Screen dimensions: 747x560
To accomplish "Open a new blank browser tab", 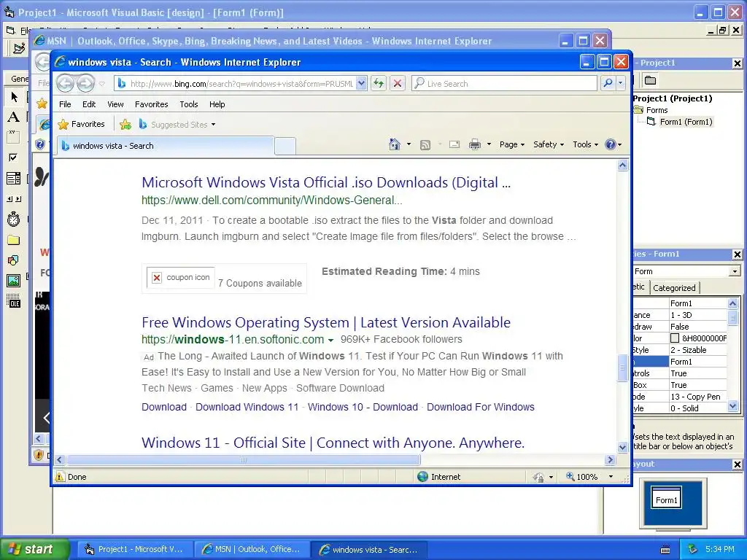I will [285, 146].
